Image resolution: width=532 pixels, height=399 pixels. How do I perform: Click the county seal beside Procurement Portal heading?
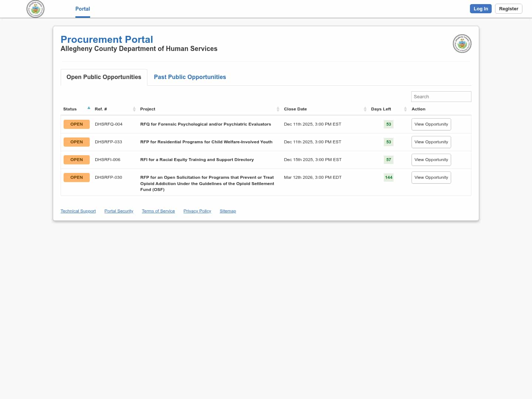462,44
